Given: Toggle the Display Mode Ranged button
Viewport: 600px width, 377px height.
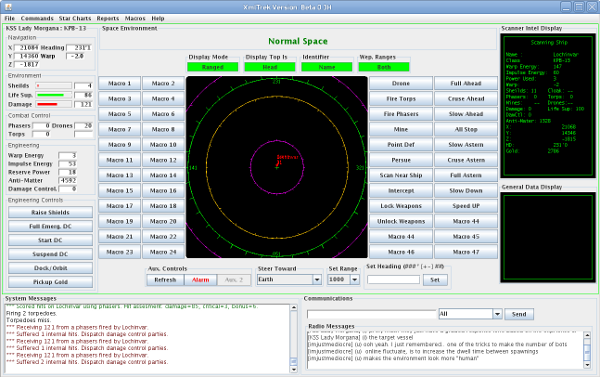Looking at the screenshot, I should point(213,67).
